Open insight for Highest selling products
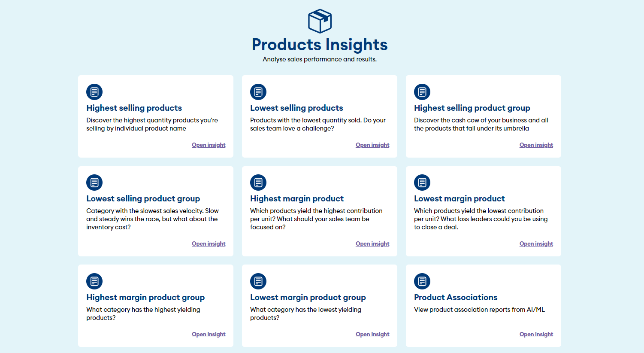The image size is (644, 353). 209,145
